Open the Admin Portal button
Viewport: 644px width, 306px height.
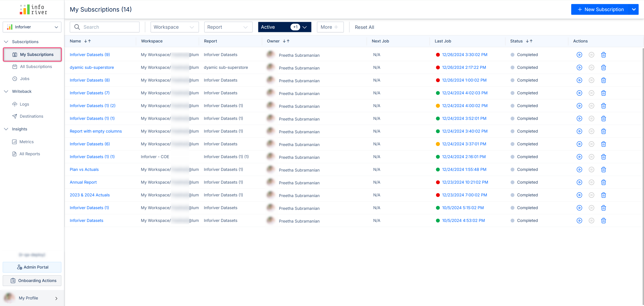click(x=32, y=267)
